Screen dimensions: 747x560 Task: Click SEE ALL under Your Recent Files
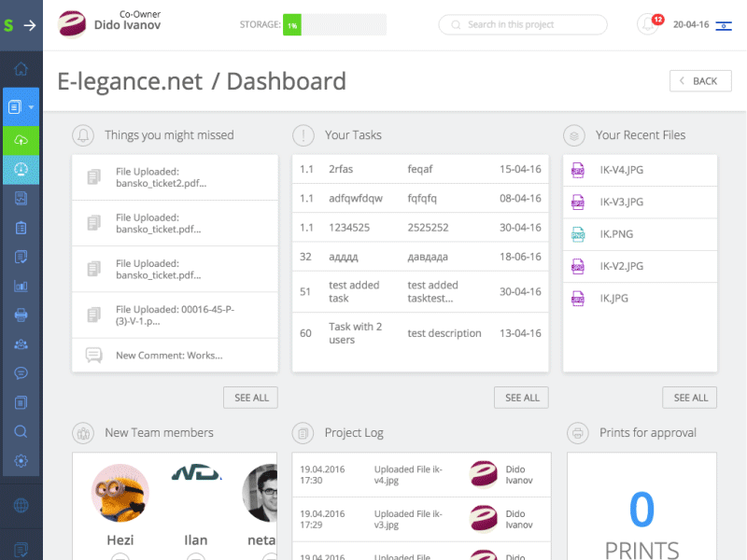[689, 397]
